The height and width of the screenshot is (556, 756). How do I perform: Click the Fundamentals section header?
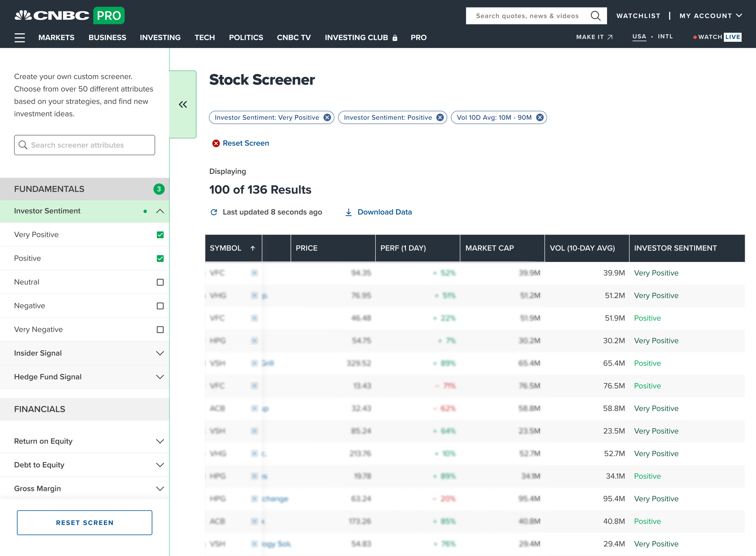point(85,189)
